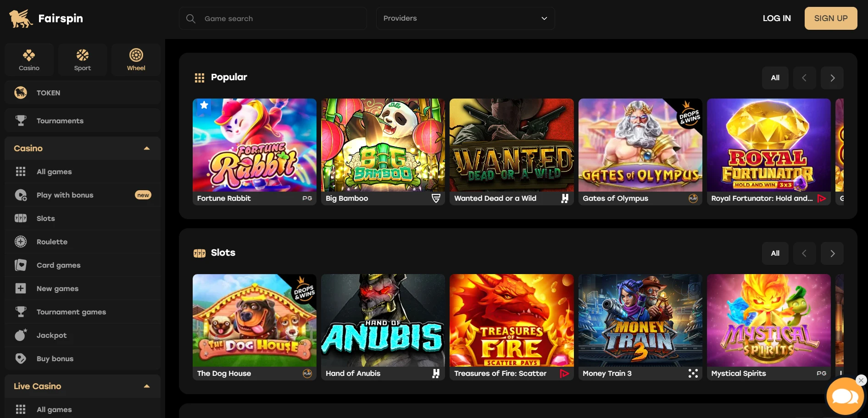Go to next Slots games
Screen dimensions: 868x418
(x=832, y=253)
